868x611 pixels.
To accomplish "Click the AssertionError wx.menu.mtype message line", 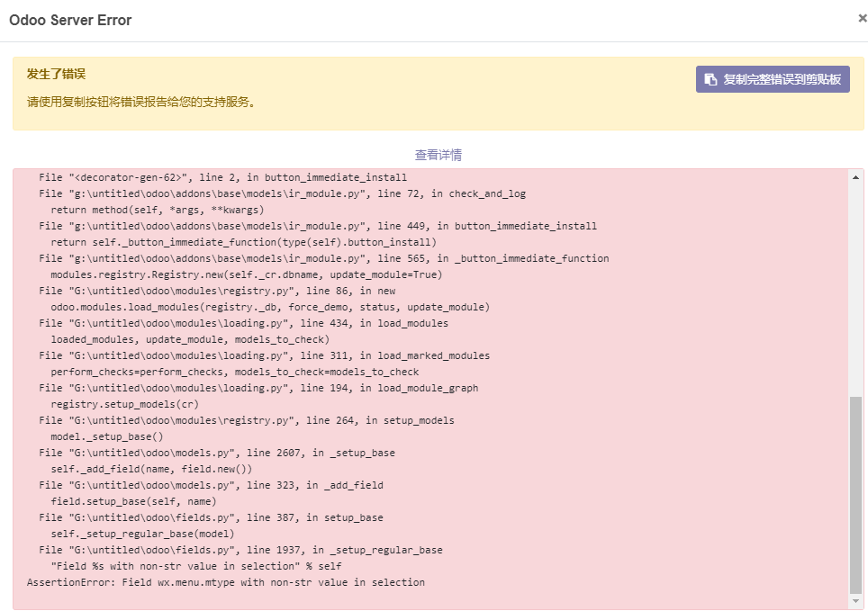I will tap(226, 582).
